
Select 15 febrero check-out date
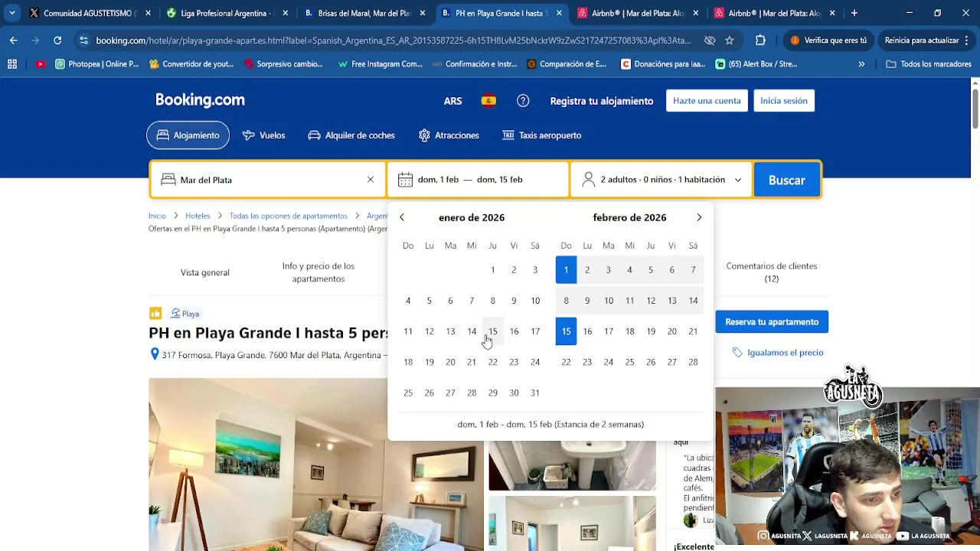coord(566,331)
